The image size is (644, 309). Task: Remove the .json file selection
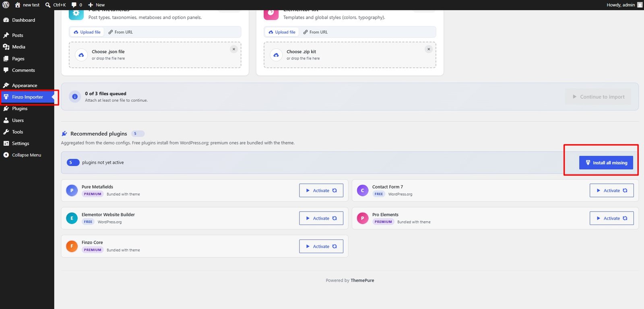point(234,49)
